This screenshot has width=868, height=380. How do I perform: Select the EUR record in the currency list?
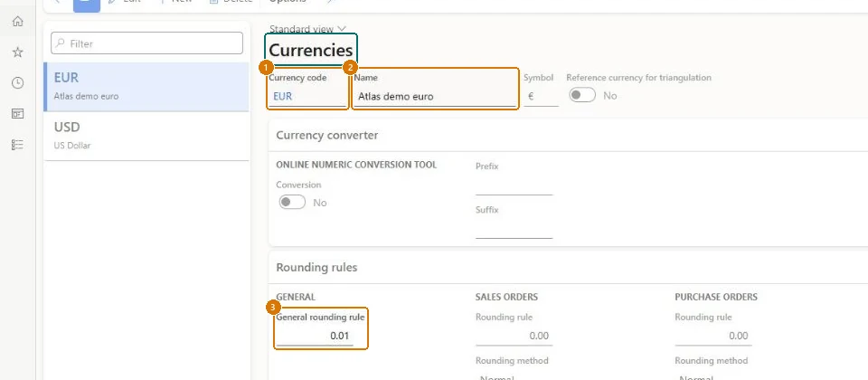pos(146,87)
